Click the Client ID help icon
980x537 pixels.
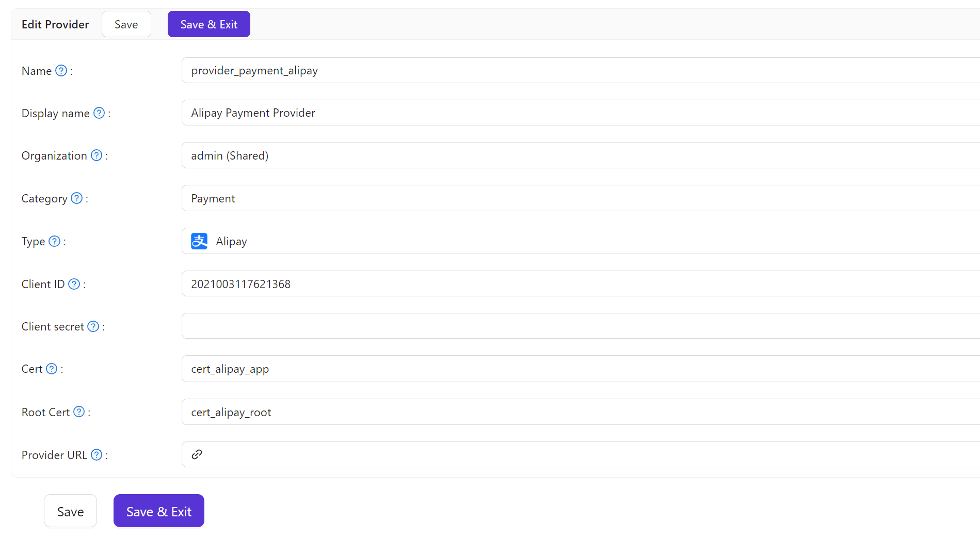(x=74, y=284)
